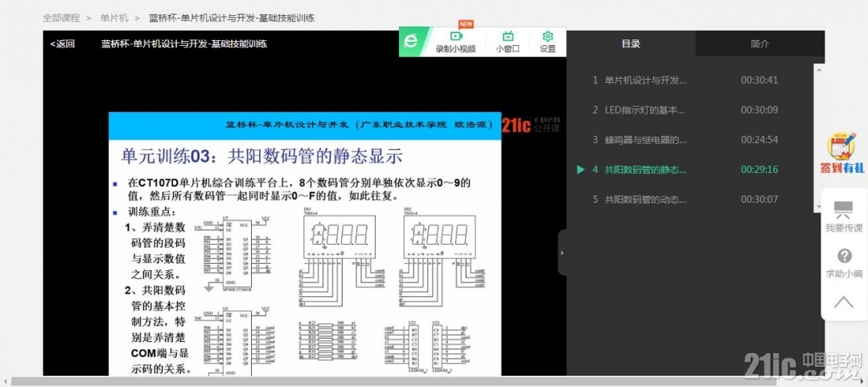
Task: Start recording a short video (录制小视频)
Action: [x=455, y=42]
